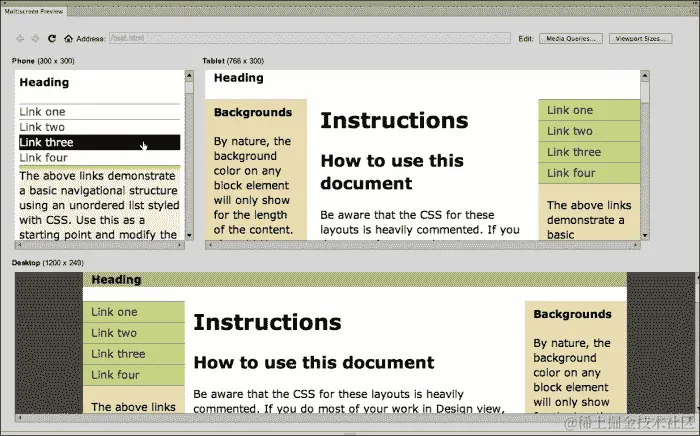Click Link four in Phone preview
The height and width of the screenshot is (436, 700).
[99, 158]
